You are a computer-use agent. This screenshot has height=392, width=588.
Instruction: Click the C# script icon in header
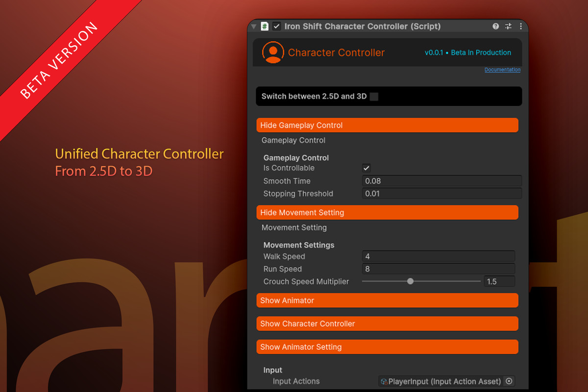click(x=265, y=26)
